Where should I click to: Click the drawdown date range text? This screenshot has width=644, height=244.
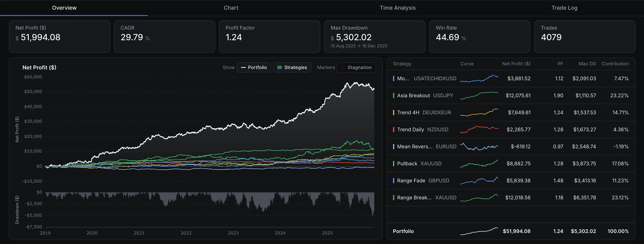coord(359,46)
